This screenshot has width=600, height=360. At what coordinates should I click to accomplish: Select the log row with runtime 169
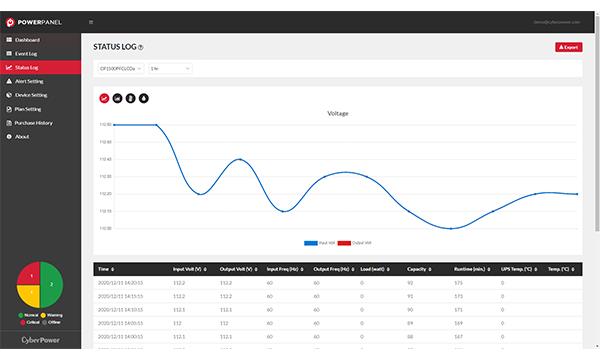coord(338,323)
